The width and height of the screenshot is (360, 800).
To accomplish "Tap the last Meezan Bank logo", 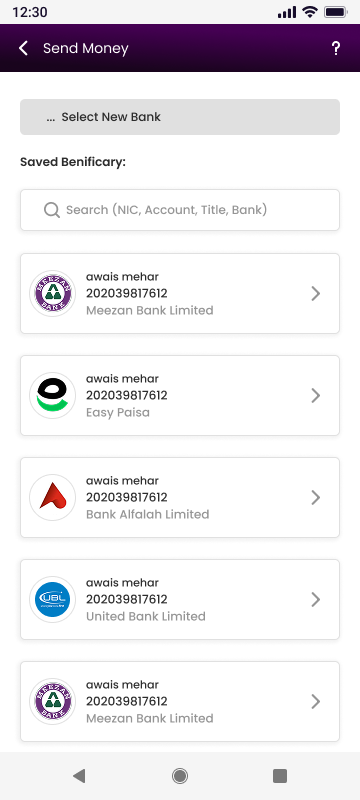I will (53, 702).
